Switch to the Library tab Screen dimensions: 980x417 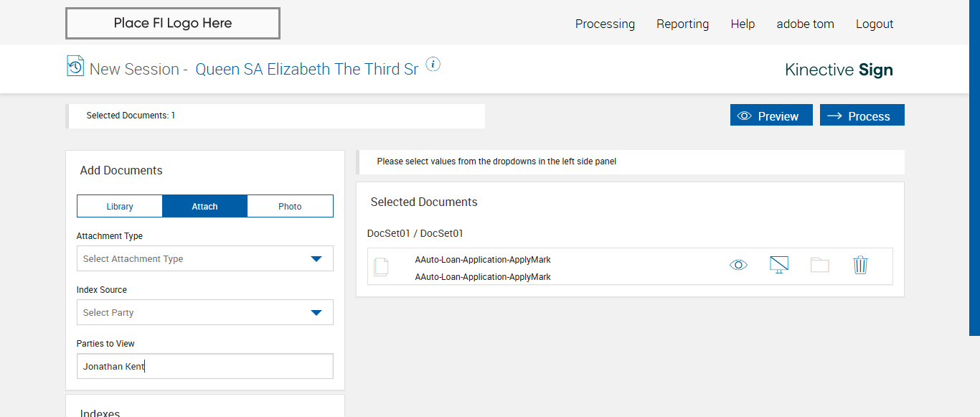pos(120,206)
